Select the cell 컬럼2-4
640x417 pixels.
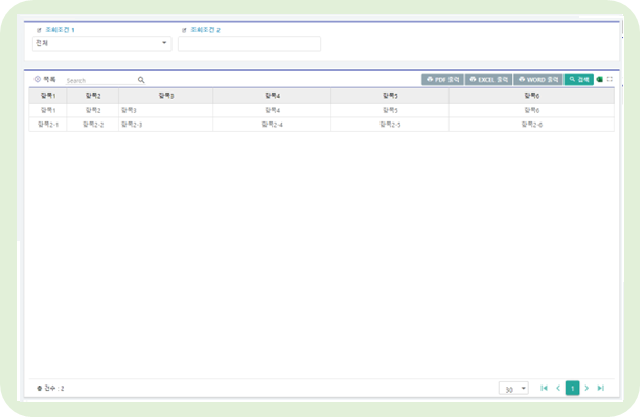272,124
